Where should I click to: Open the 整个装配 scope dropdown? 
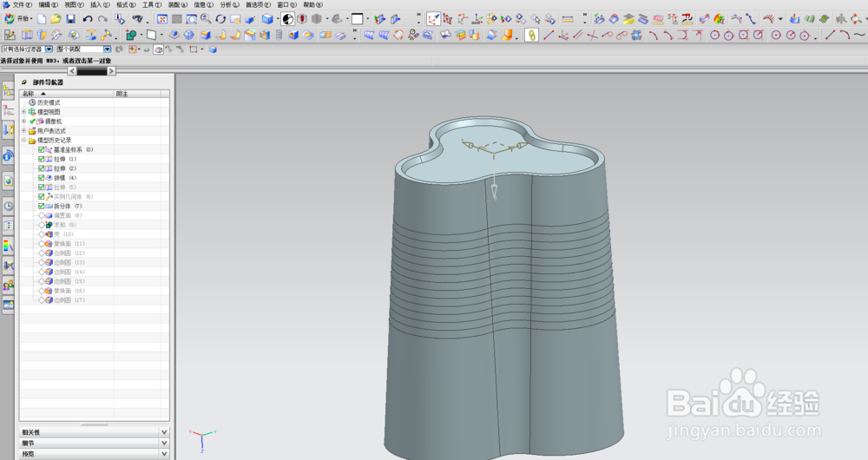tap(108, 49)
